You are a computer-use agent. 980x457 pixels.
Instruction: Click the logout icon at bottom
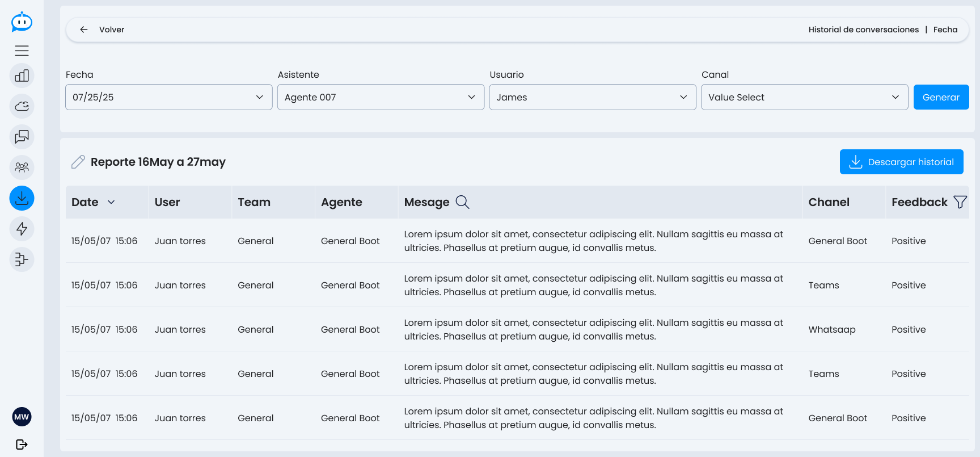tap(22, 445)
